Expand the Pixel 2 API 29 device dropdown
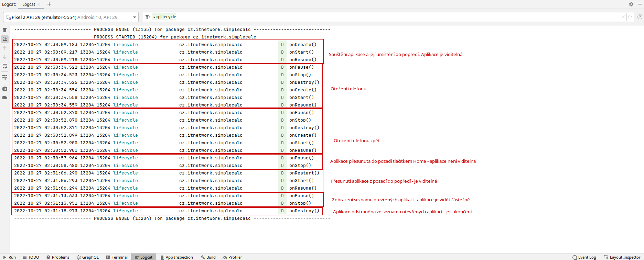This screenshot has width=644, height=260. (x=135, y=17)
